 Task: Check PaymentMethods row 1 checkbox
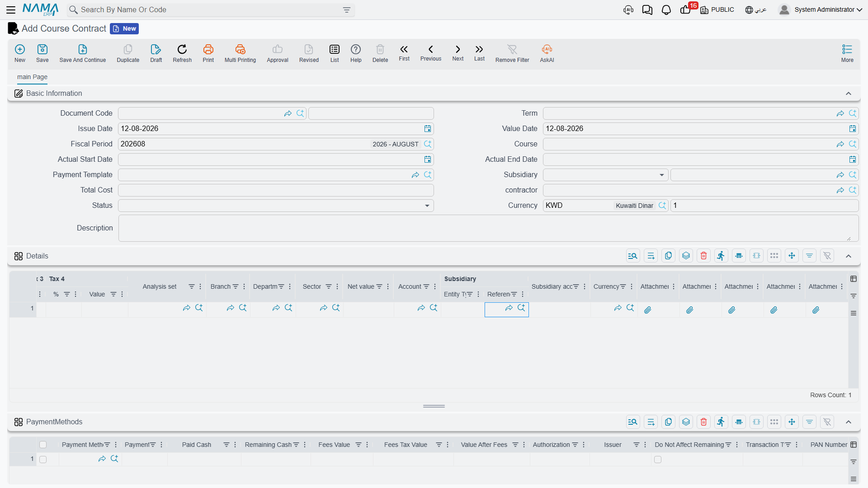[43, 460]
